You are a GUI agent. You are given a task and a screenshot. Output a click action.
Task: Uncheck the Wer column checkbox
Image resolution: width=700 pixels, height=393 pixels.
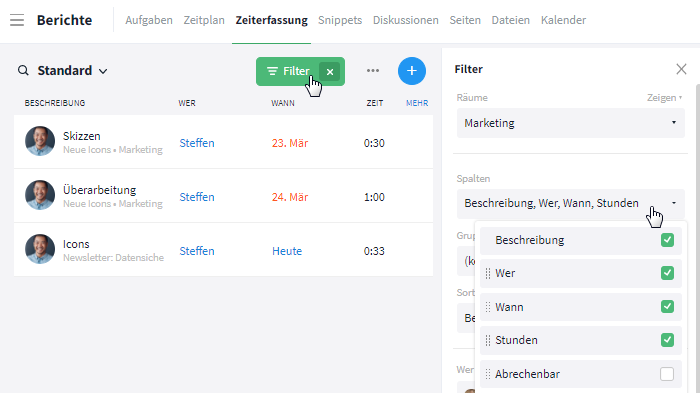pyautogui.click(x=667, y=273)
